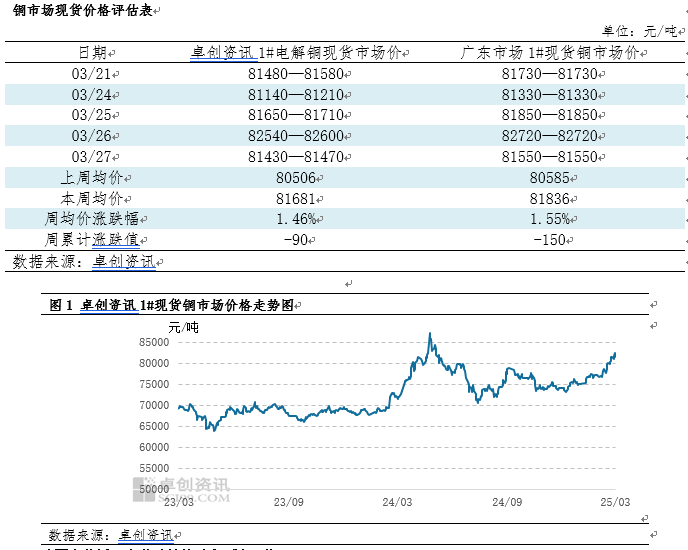Click the 1#电解铜现货市场价 column header
688x550 pixels.
click(x=300, y=52)
